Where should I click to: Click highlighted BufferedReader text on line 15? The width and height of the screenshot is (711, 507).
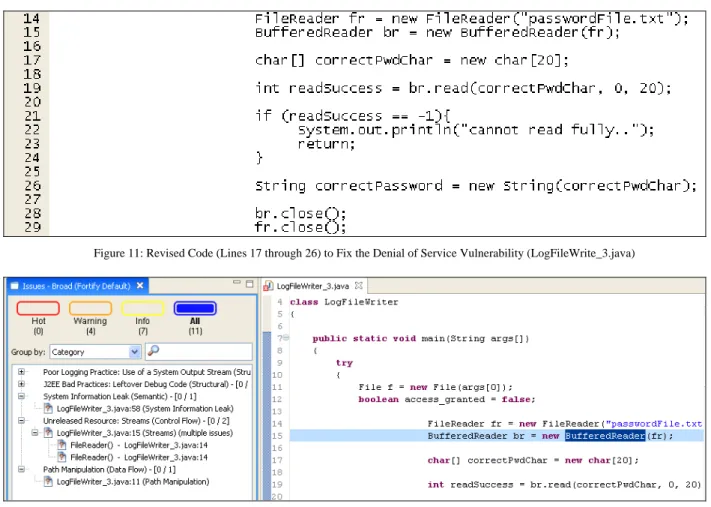click(605, 436)
